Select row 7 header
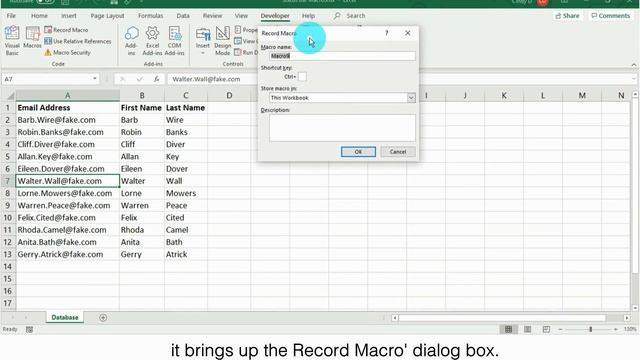The image size is (640, 360). pos(7,181)
